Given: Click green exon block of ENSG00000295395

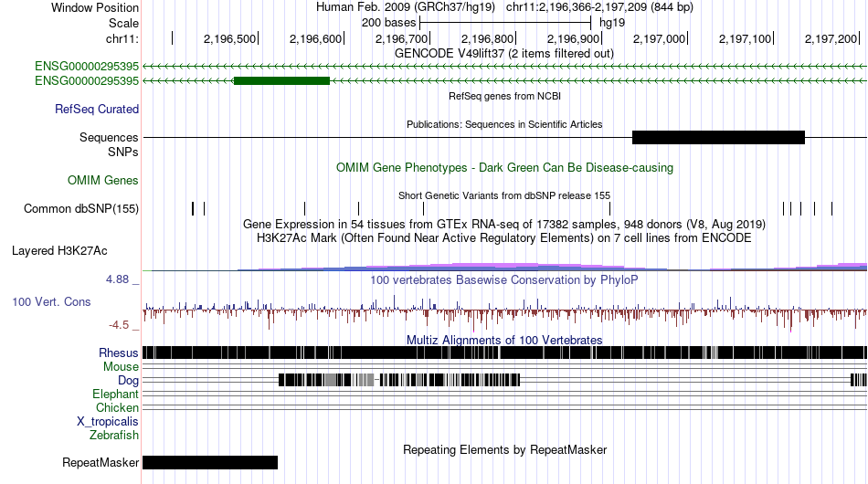Looking at the screenshot, I should pyautogui.click(x=281, y=80).
